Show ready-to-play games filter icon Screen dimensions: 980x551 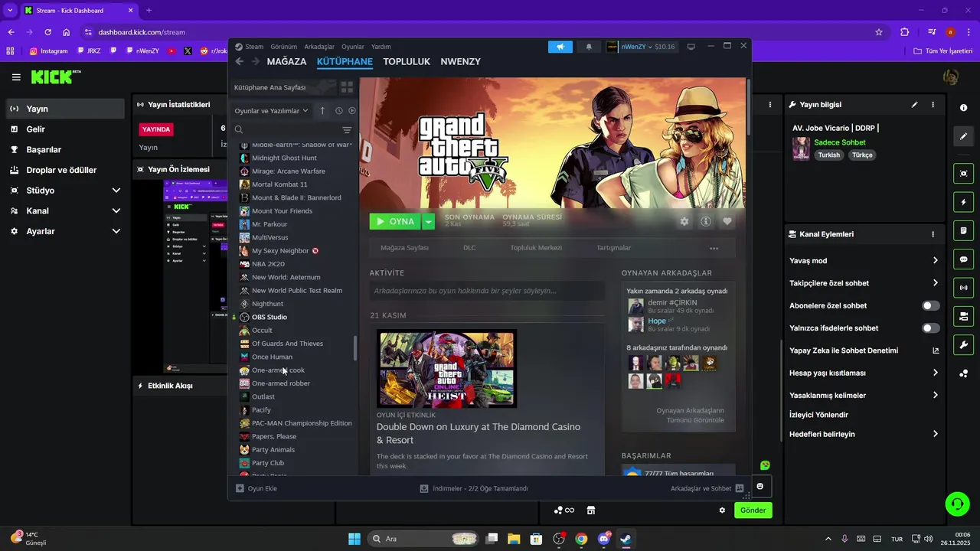point(352,111)
